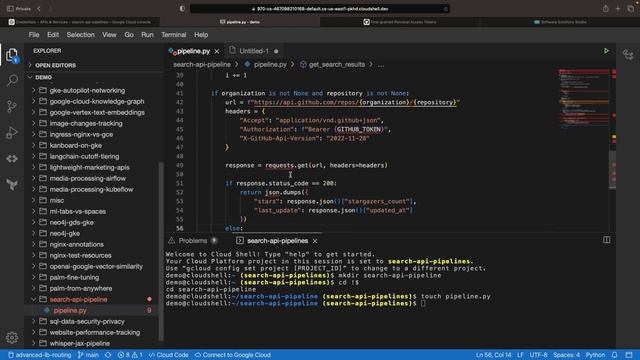The width and height of the screenshot is (640, 360).
Task: Click the notifications bell in status bar
Action: click(614, 355)
